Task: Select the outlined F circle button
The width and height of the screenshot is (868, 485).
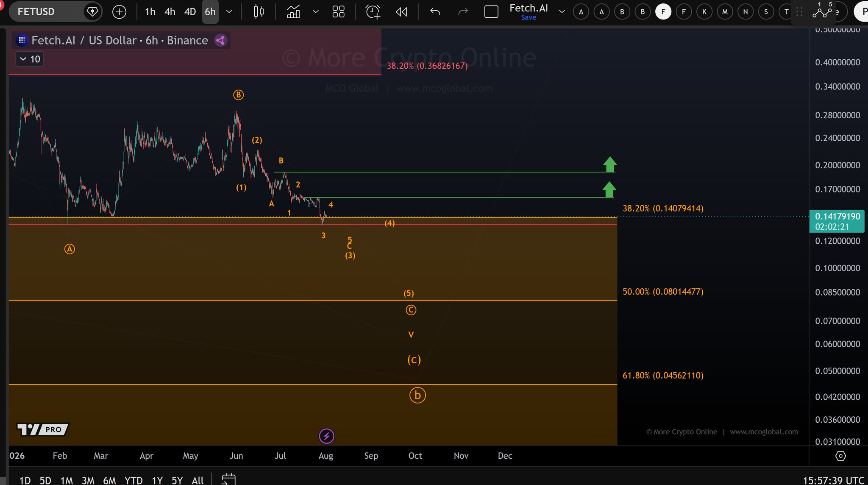Action: 684,11
